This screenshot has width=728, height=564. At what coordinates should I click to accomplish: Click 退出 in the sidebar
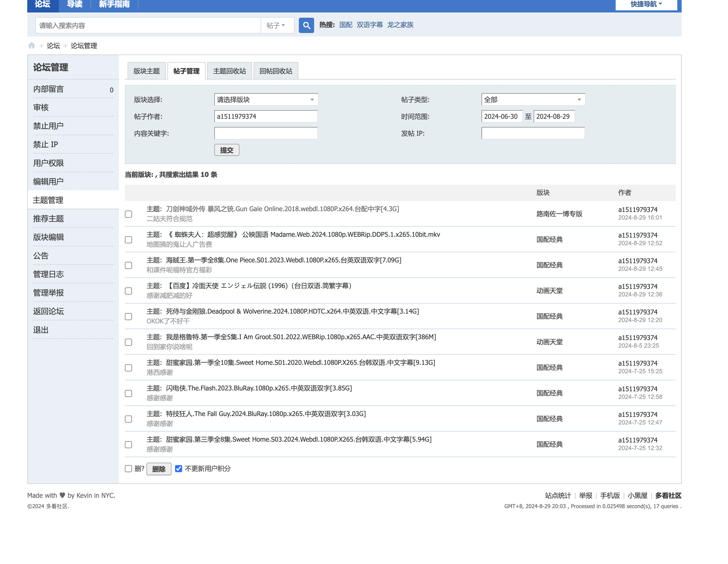[41, 330]
